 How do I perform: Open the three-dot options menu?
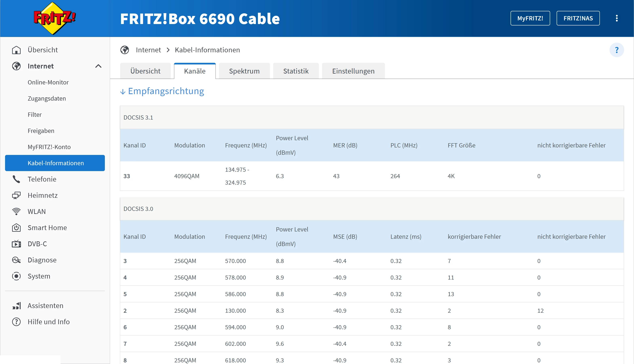click(616, 18)
